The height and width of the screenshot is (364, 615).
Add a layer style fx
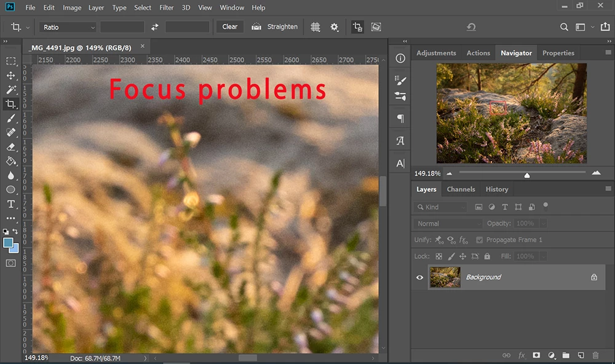[x=522, y=355]
